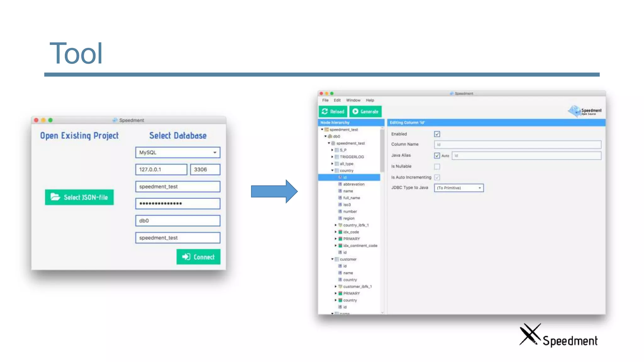Click the db0 database node icon
Viewport: 644px width, 362px height.
[330, 136]
